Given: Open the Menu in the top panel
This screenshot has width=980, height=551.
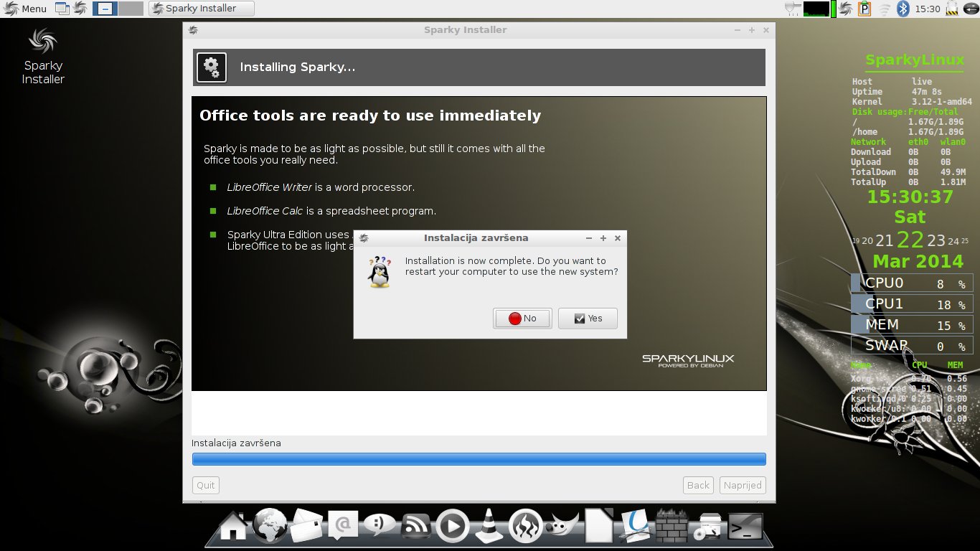Looking at the screenshot, I should [26, 9].
